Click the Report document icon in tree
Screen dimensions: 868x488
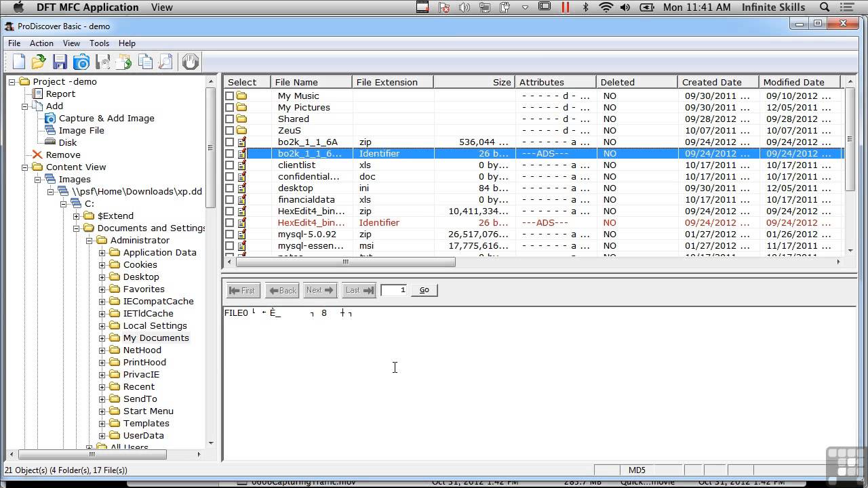point(37,94)
